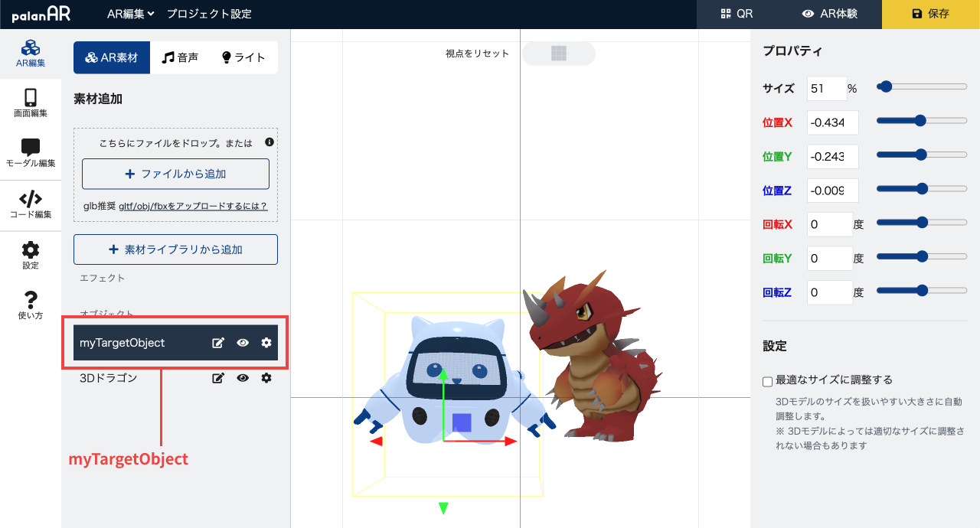Click the 回転Y degree field
This screenshot has height=528, width=980.
pyautogui.click(x=830, y=259)
